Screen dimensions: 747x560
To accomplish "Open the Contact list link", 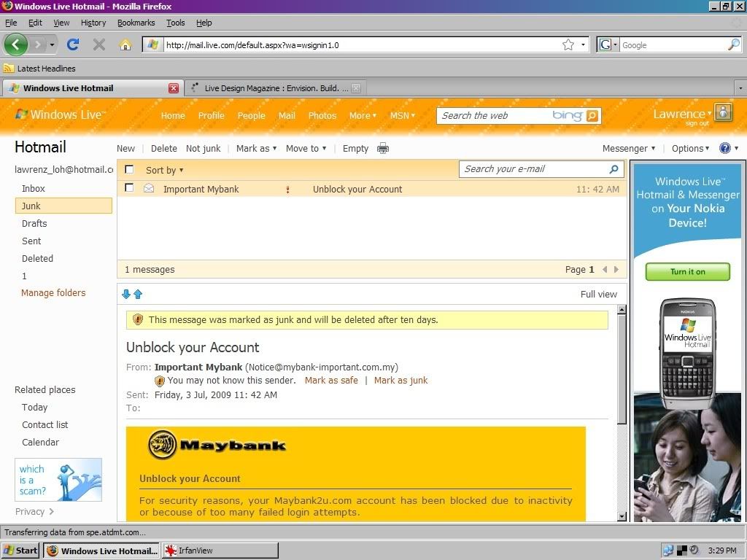I will 44,425.
